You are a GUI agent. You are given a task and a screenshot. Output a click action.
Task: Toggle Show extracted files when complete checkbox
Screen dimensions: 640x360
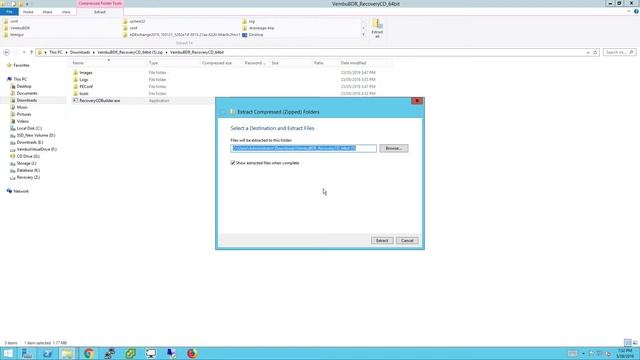(233, 163)
